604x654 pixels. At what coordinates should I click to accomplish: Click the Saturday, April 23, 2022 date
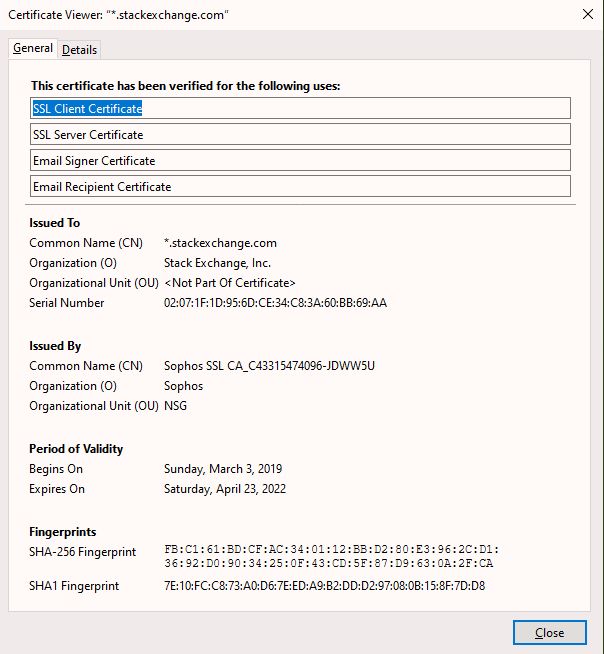point(225,489)
